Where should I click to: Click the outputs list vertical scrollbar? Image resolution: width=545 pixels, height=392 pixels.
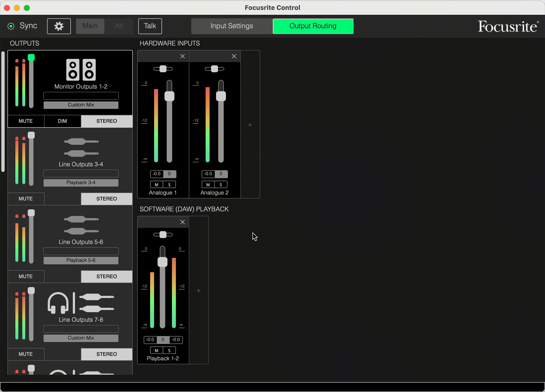pos(3,111)
